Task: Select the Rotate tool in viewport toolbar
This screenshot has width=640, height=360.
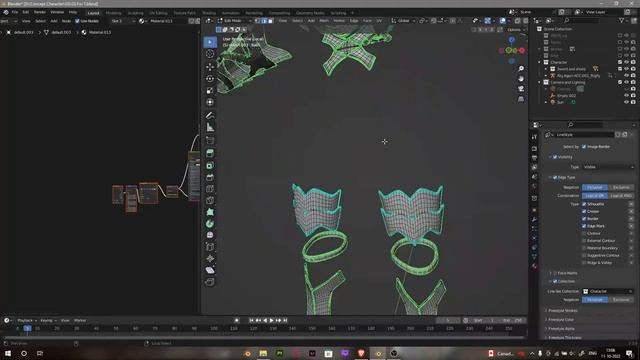Action: [x=210, y=78]
